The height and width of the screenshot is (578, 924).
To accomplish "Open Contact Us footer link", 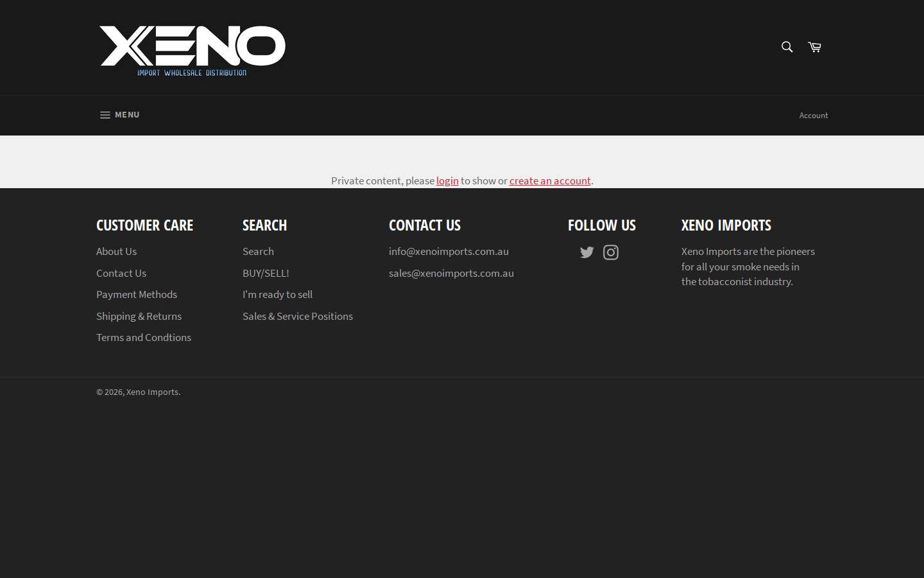I will point(121,273).
